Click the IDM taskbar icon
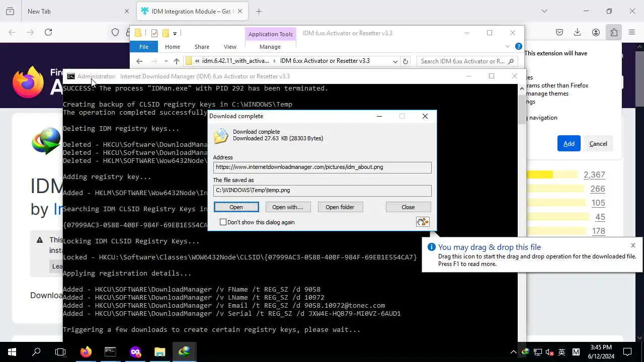 pyautogui.click(x=184, y=352)
